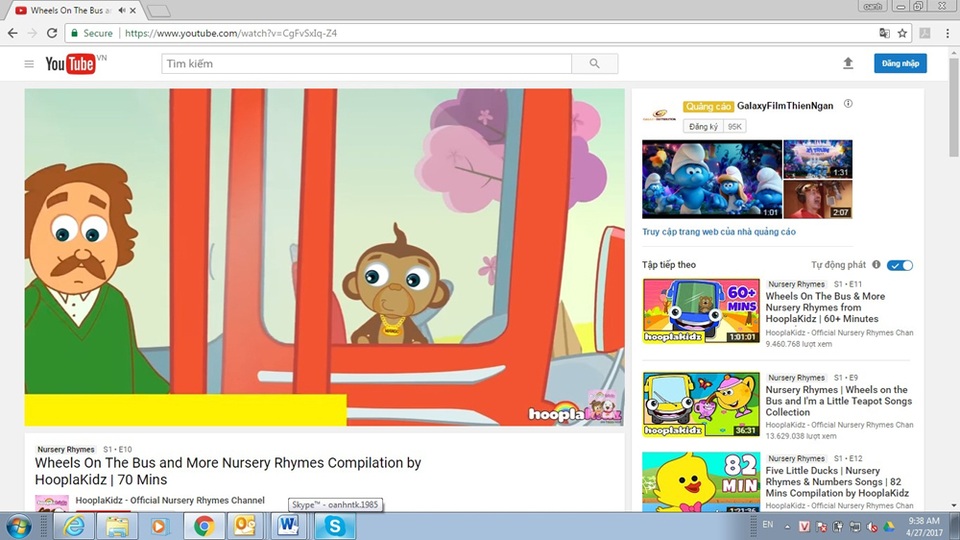The height and width of the screenshot is (540, 960).
Task: Click the Google Drive tray icon
Action: (888, 527)
